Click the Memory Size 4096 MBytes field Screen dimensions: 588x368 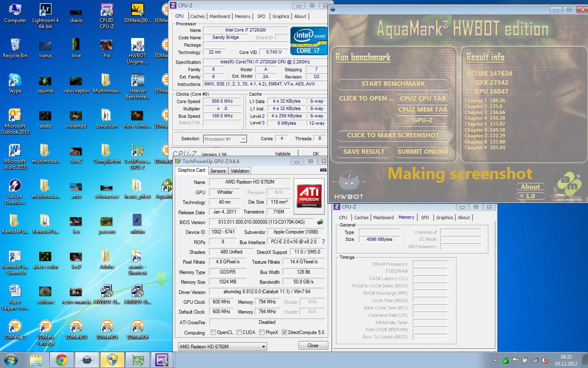[379, 239]
